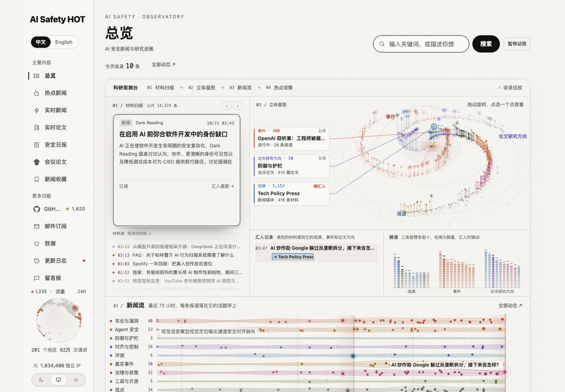Go to the 03 新闻流 step
This screenshot has height=392, width=565.
(x=240, y=88)
